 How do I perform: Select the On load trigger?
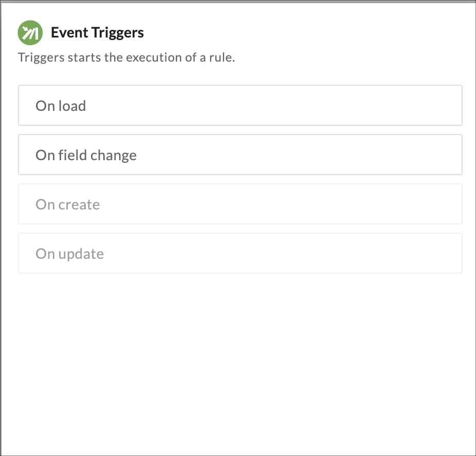240,105
